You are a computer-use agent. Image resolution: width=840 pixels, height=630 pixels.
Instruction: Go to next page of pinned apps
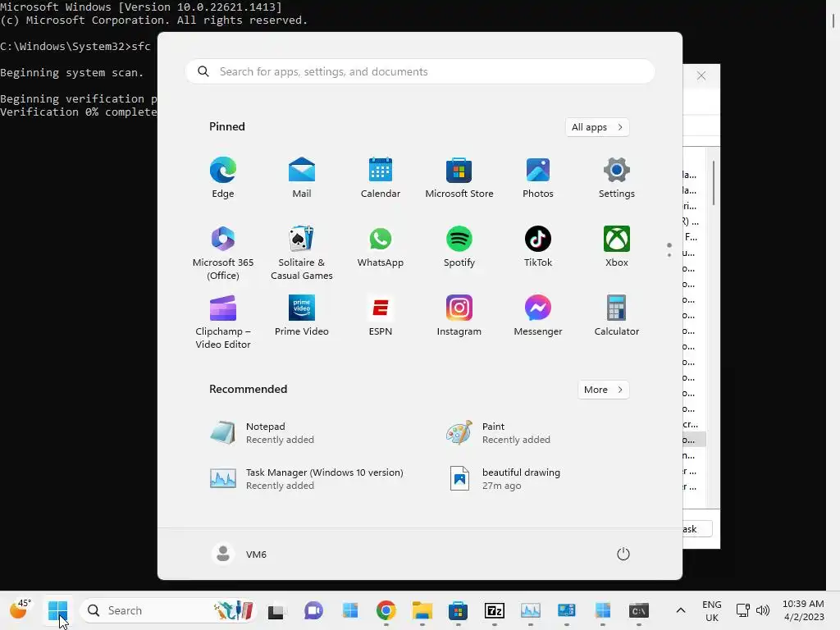tap(669, 254)
